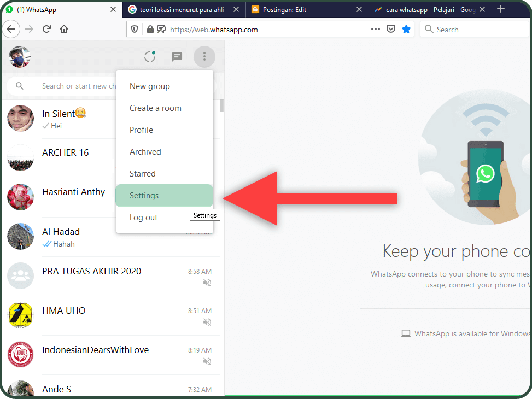Select New group from the menu
Screen dimensions: 532x399
point(165,86)
